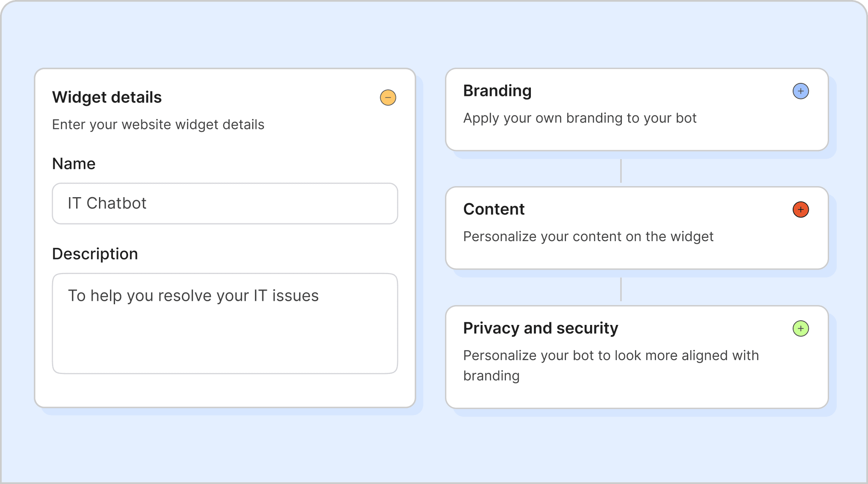Click the Description field label
The height and width of the screenshot is (484, 868).
point(95,254)
